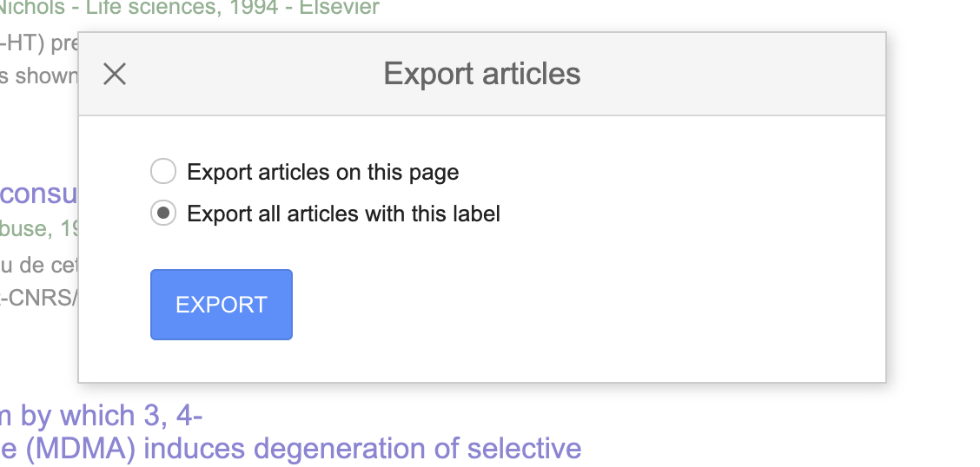Choose the 'Export all articles with this label' radio button
Screen dimensions: 980x467
(163, 214)
